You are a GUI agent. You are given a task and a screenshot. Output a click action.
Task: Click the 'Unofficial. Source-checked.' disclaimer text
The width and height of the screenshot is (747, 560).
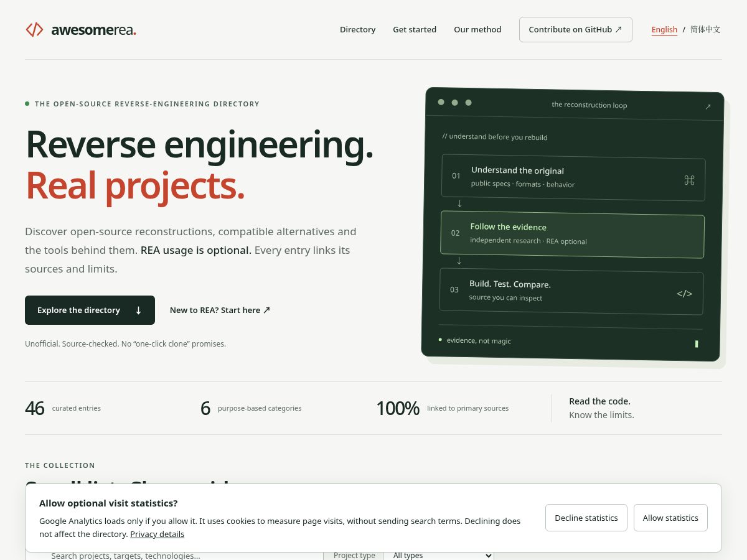pyautogui.click(x=125, y=343)
